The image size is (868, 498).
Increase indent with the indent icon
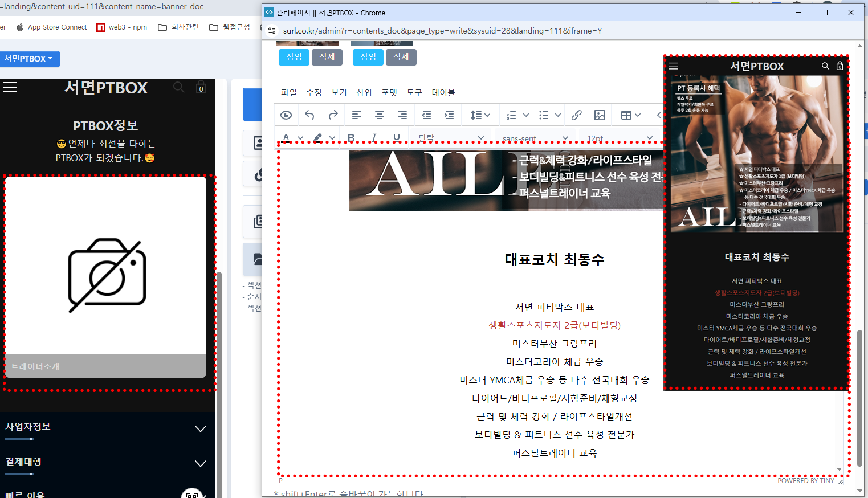[449, 115]
